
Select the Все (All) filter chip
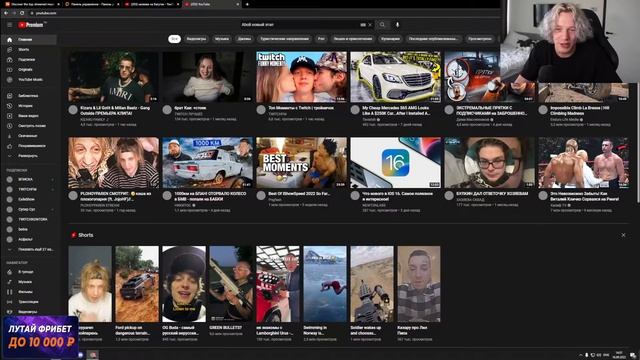point(174,39)
